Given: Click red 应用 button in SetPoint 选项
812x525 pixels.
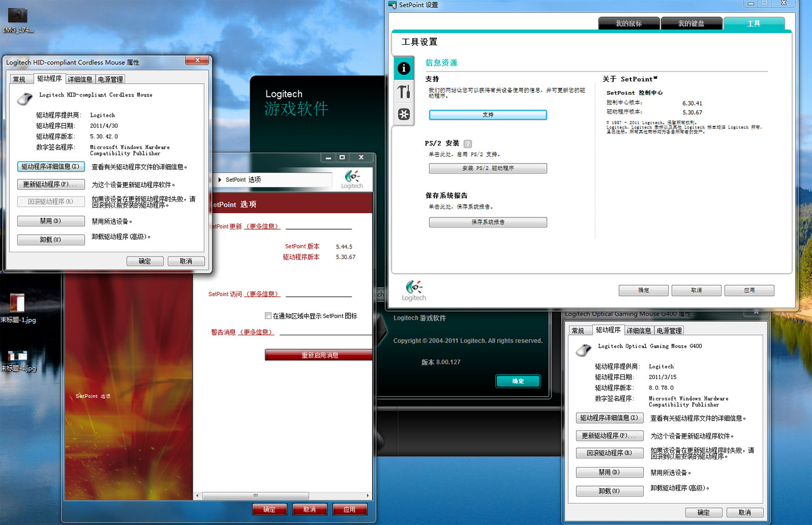Looking at the screenshot, I should (x=350, y=509).
